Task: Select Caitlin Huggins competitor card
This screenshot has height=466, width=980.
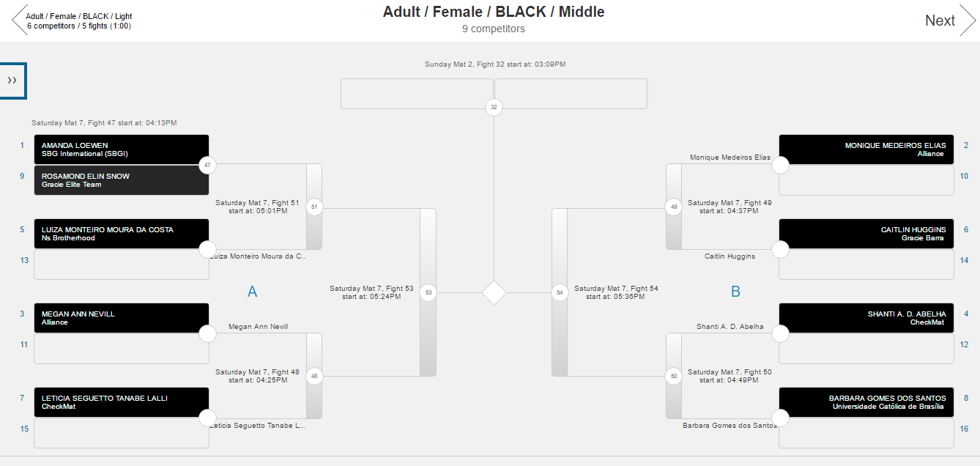Action: tap(866, 234)
